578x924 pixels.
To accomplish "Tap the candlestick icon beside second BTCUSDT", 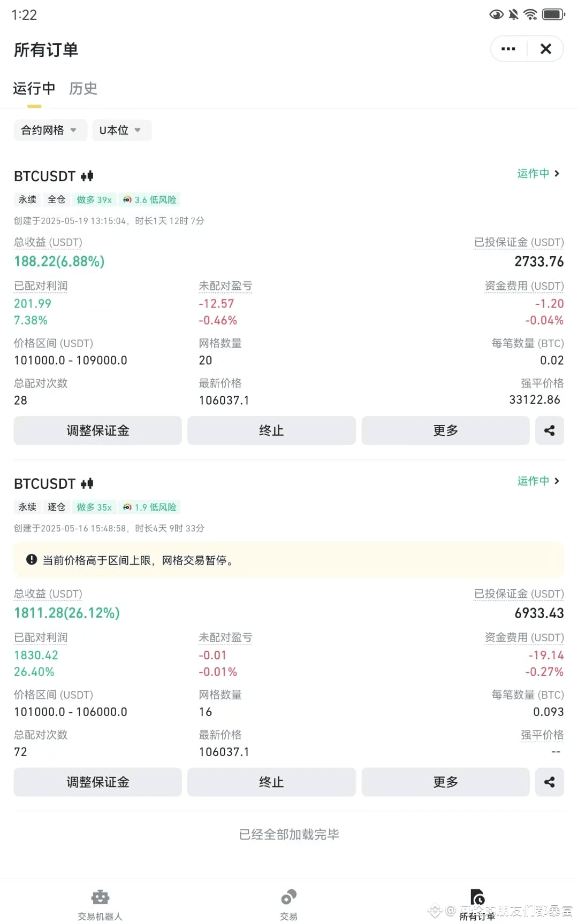I will point(87,483).
